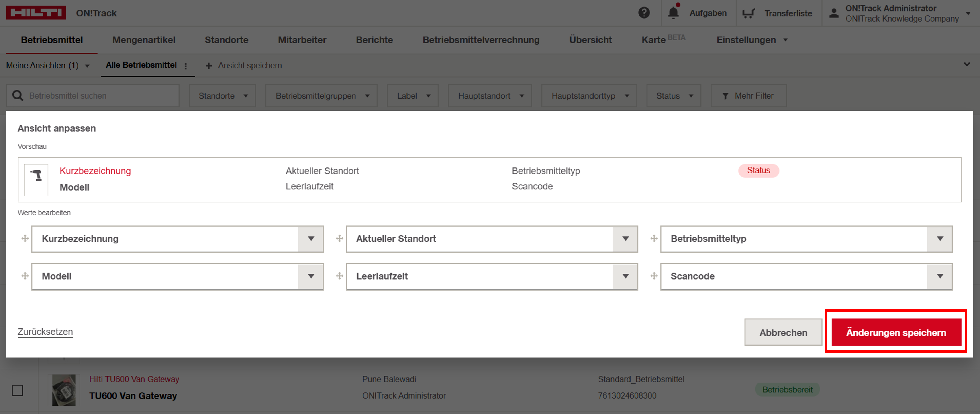Screen dimensions: 980x414
Task: Open the help question mark icon
Action: (x=644, y=13)
